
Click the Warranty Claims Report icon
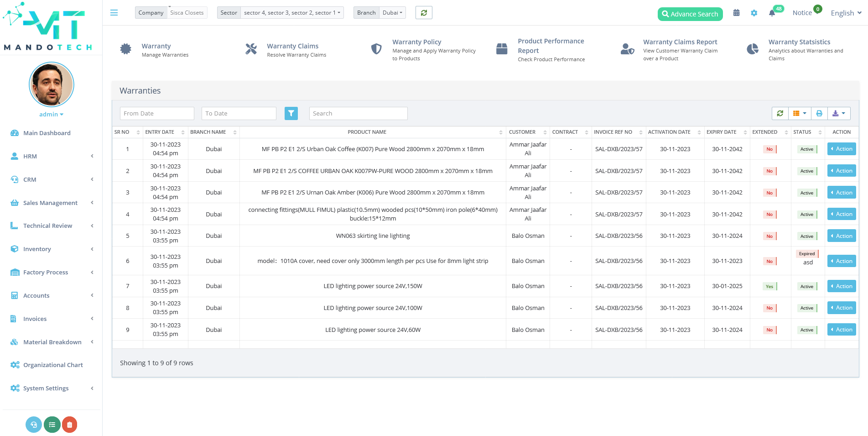pos(627,49)
